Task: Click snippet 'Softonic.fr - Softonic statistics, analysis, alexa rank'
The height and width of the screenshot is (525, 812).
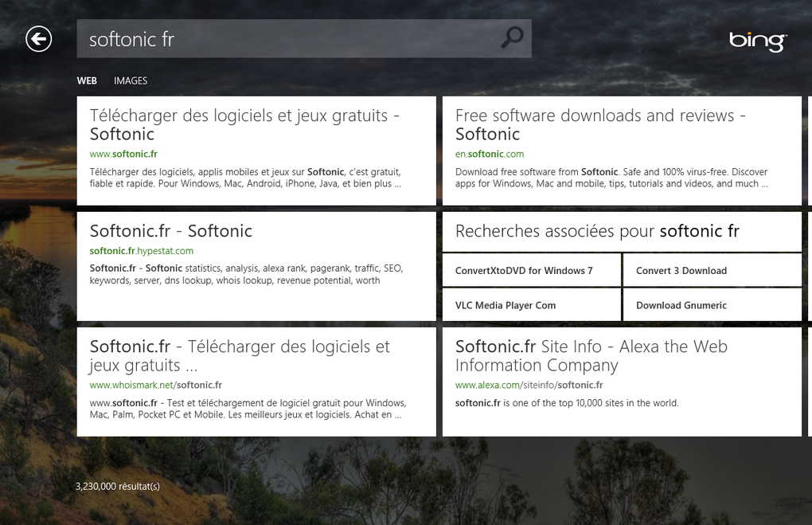Action: point(246,274)
